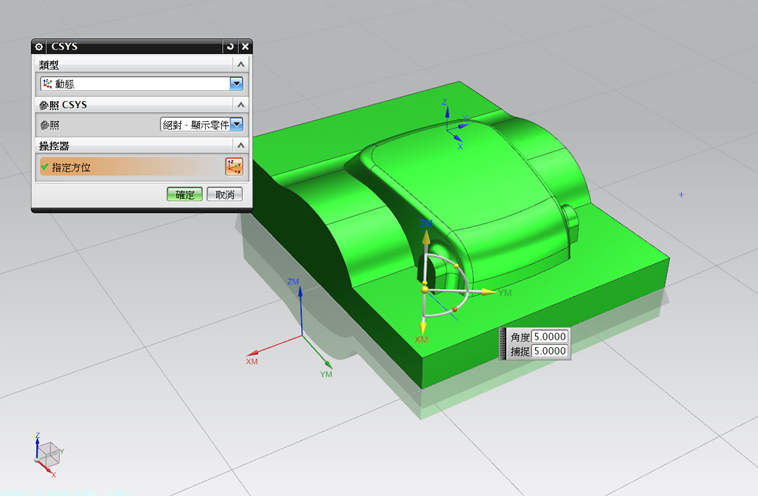Viewport: 758px width, 496px height.
Task: Open the 絕對 - 顯示零件 reference dropdown
Action: [237, 125]
